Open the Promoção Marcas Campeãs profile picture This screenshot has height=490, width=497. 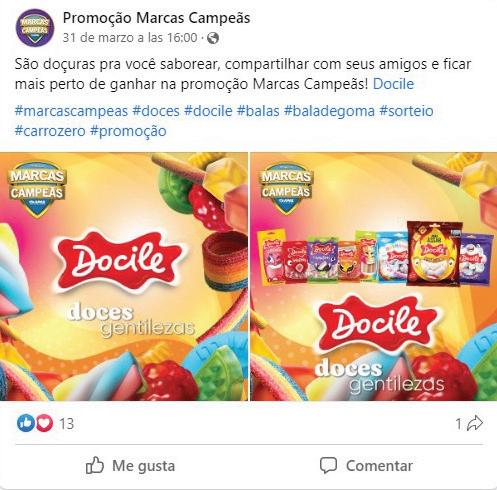(x=35, y=28)
